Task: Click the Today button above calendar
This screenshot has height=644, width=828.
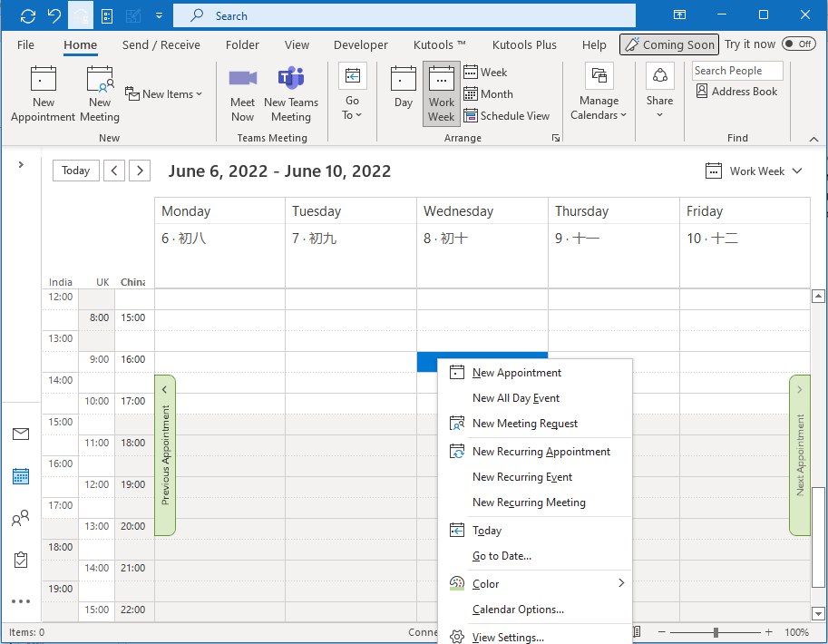Action: click(75, 171)
